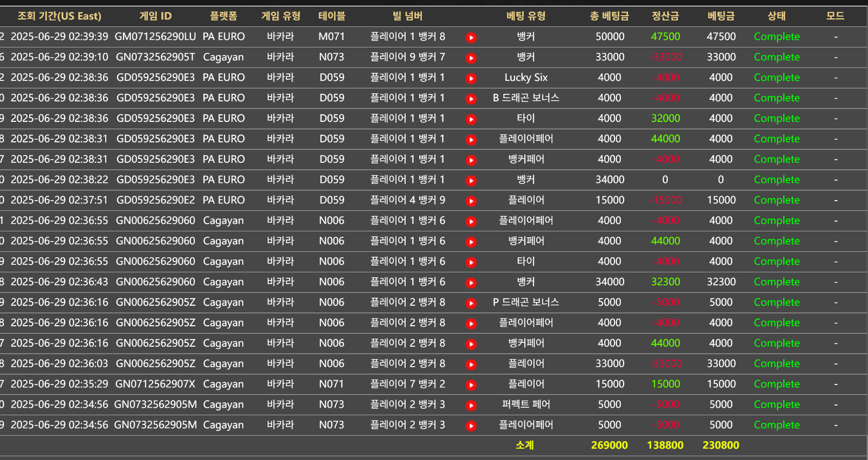Click bill number 플레이어 9 뱅커 7

408,57
